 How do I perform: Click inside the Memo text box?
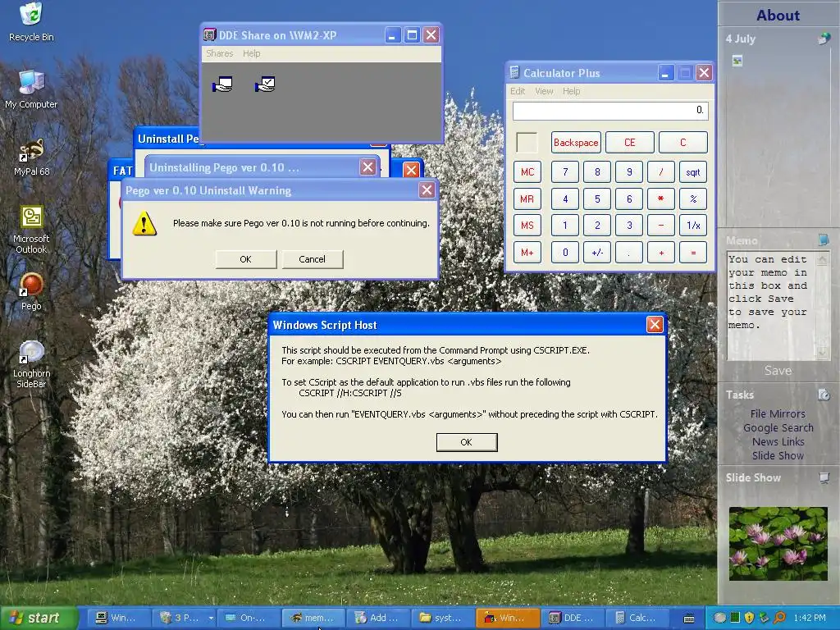click(x=771, y=306)
